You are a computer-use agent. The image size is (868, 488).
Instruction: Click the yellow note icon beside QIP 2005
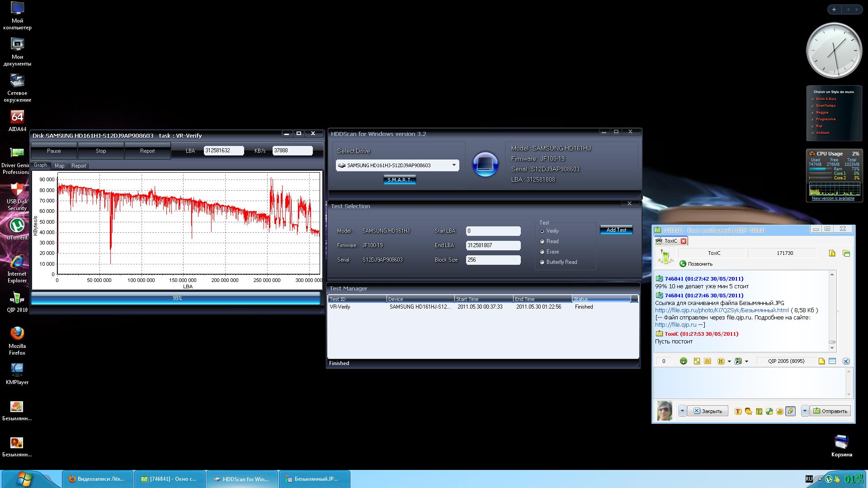pos(821,361)
